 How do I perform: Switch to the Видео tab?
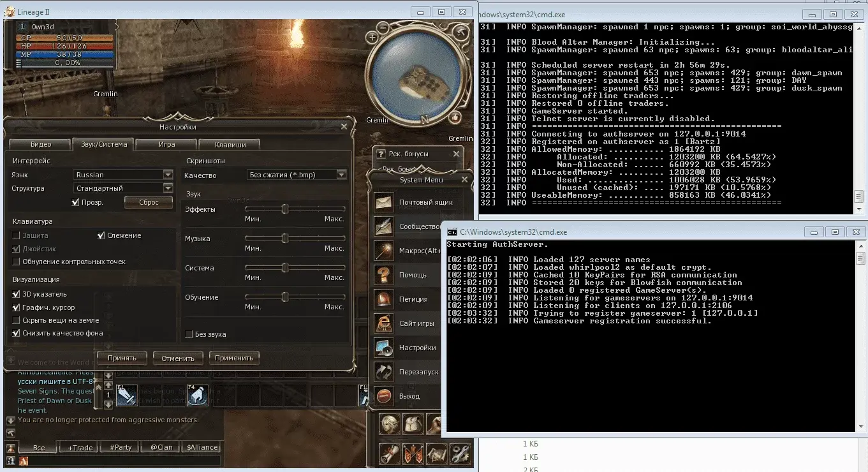(x=40, y=144)
